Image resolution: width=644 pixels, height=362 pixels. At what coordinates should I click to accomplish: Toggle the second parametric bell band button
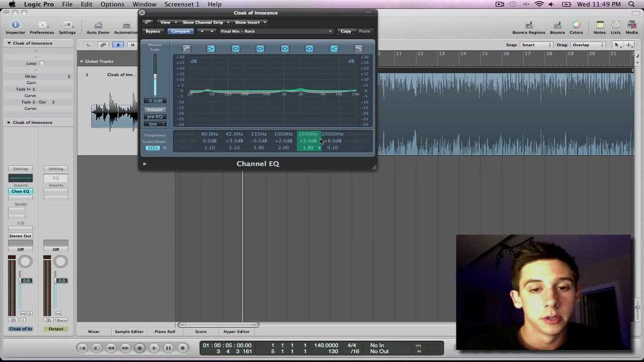260,49
